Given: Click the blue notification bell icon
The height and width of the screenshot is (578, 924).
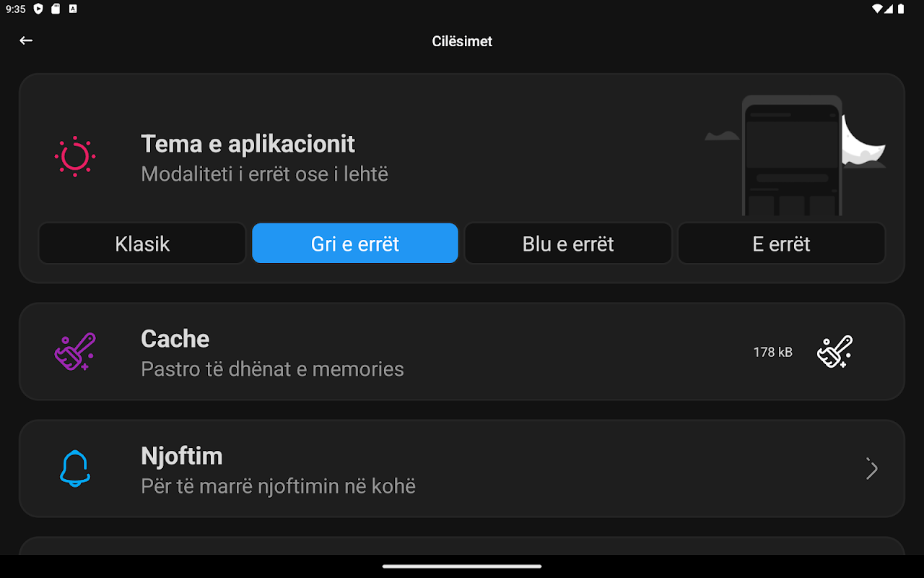Looking at the screenshot, I should (x=75, y=468).
